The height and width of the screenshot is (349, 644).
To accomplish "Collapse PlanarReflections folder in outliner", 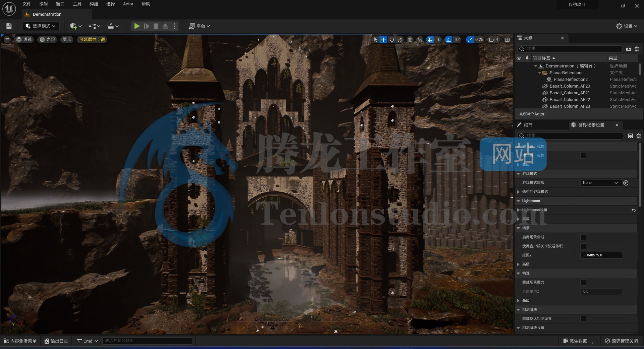I will [x=540, y=73].
